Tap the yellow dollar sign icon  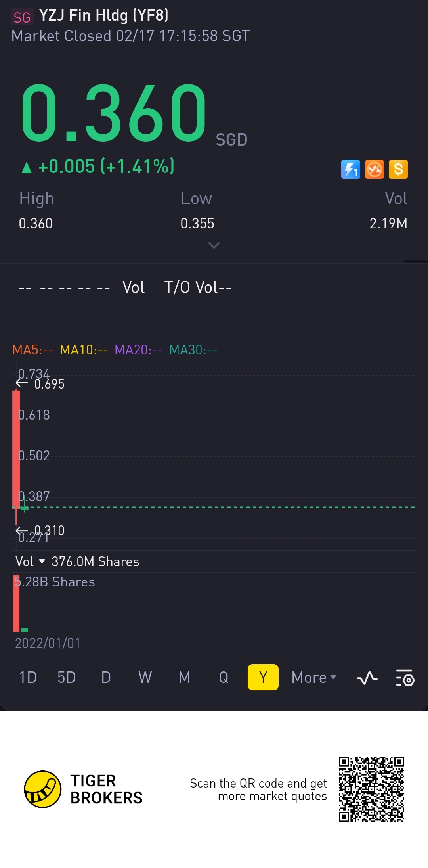point(398,169)
